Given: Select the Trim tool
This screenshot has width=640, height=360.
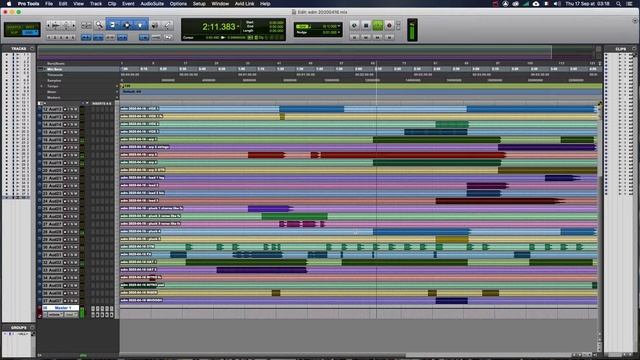Looking at the screenshot, I should [112, 25].
